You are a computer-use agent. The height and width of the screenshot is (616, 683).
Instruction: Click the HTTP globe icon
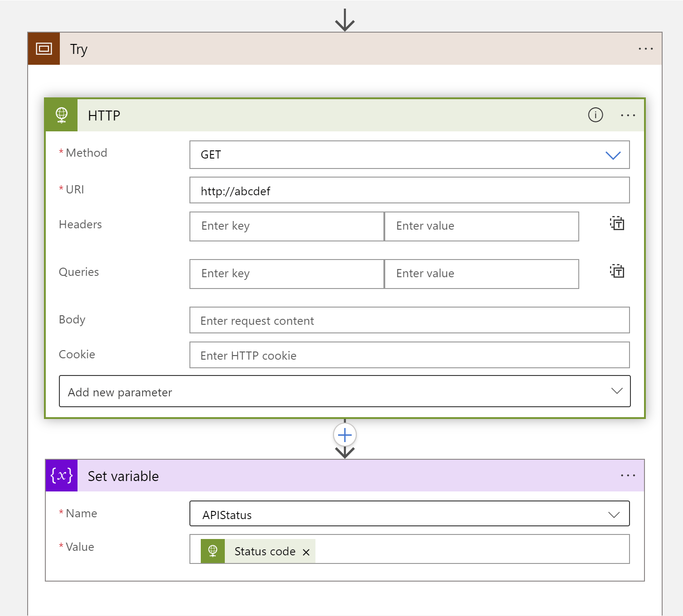[x=61, y=115]
